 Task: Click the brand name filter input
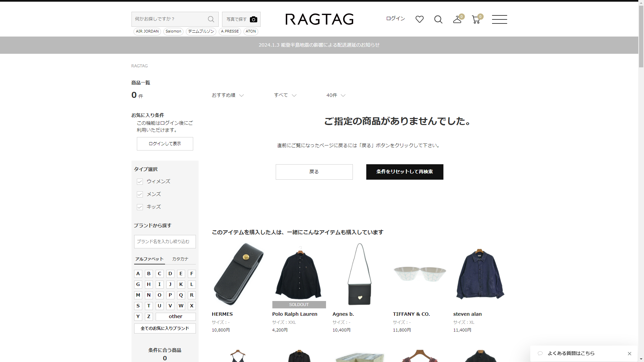(x=165, y=242)
